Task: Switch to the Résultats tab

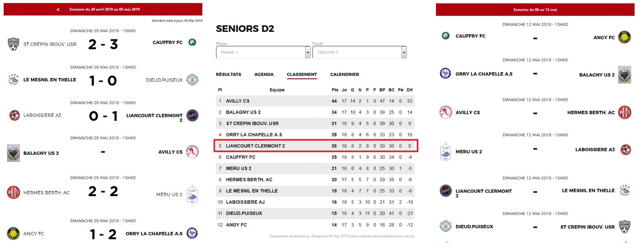Action: (228, 75)
